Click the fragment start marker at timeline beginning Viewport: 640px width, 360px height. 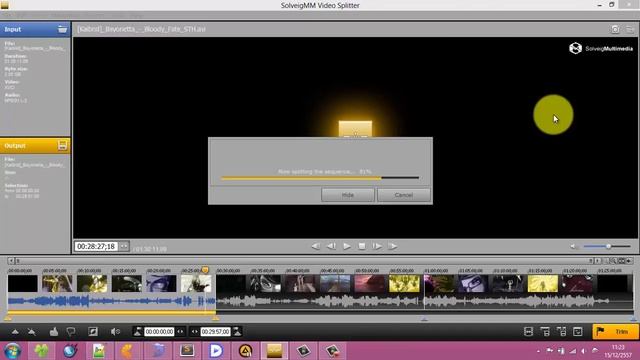(8, 318)
